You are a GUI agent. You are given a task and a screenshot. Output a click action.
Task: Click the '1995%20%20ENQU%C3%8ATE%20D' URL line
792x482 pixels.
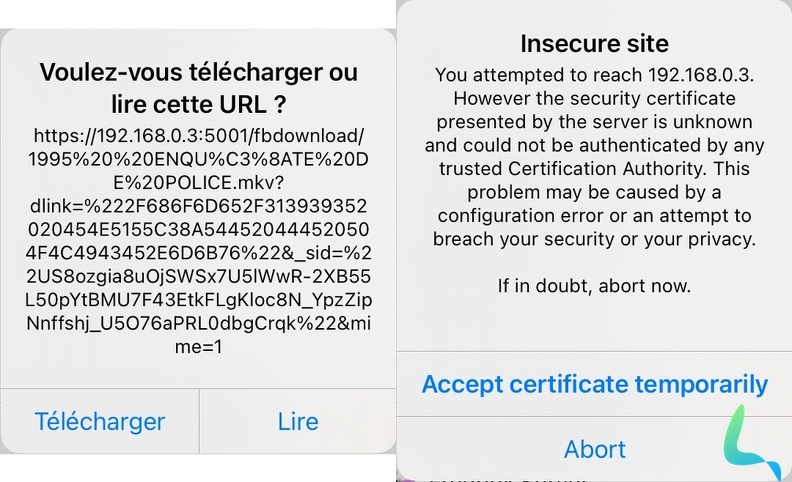tap(199, 159)
